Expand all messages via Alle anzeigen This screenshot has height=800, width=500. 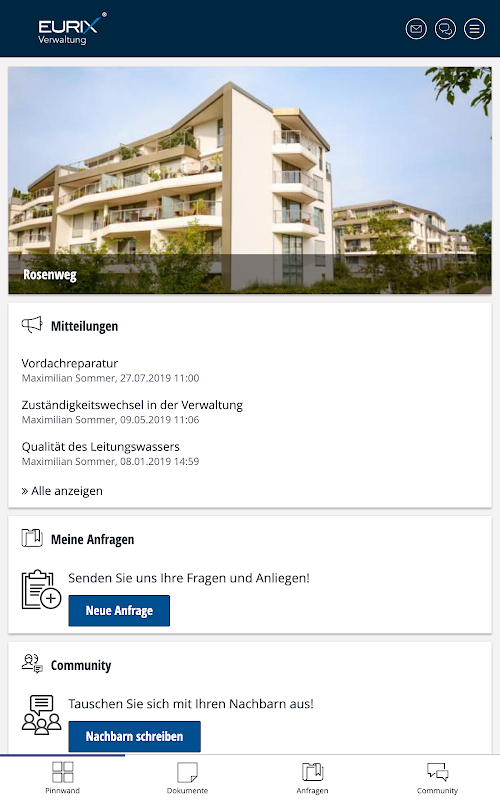pos(62,491)
